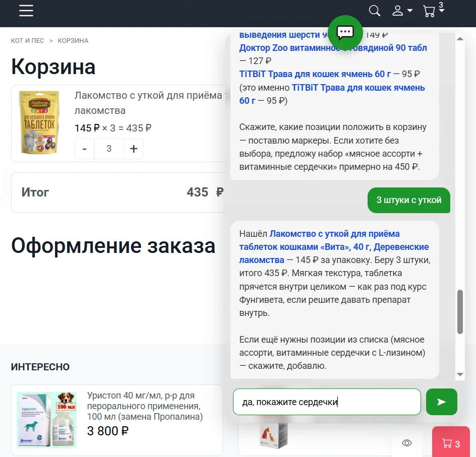Click the КОРЗИНА breadcrumb
Image resolution: width=476 pixels, height=457 pixels.
(x=73, y=41)
